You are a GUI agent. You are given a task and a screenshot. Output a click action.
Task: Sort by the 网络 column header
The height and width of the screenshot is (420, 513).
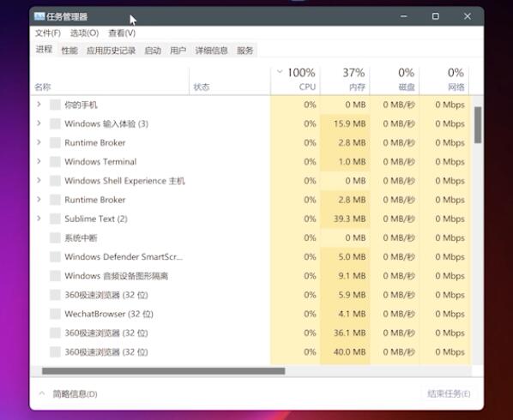444,81
